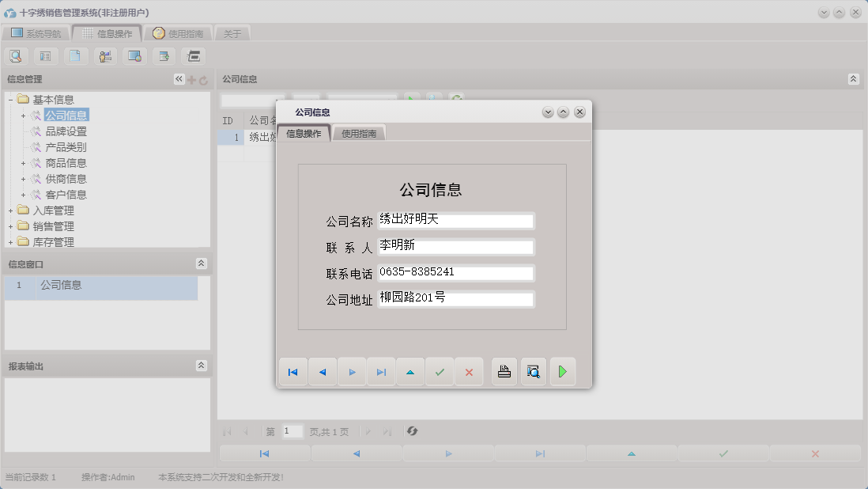The width and height of the screenshot is (868, 489).
Task: Open the search preview tool in toolbar
Action: (x=16, y=55)
